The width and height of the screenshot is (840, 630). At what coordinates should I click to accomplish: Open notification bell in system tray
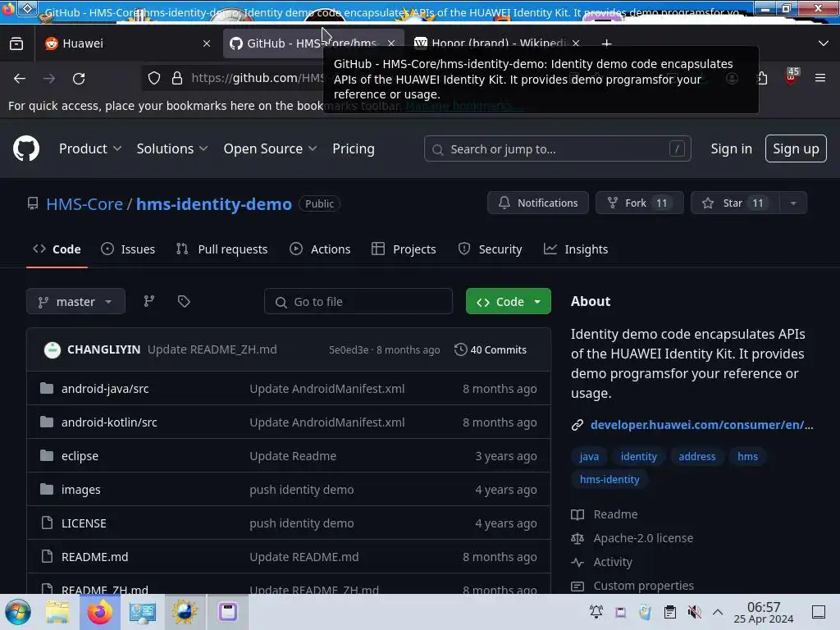click(596, 612)
